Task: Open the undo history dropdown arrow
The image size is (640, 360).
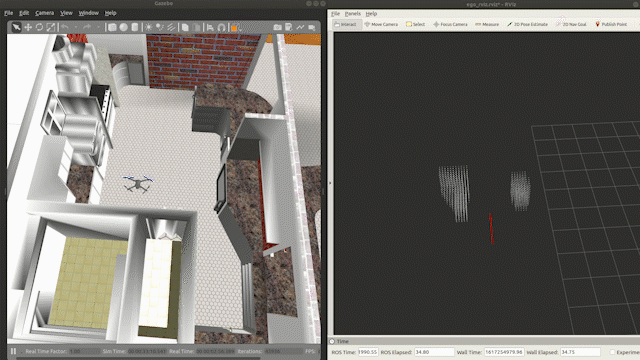Action: point(76,28)
